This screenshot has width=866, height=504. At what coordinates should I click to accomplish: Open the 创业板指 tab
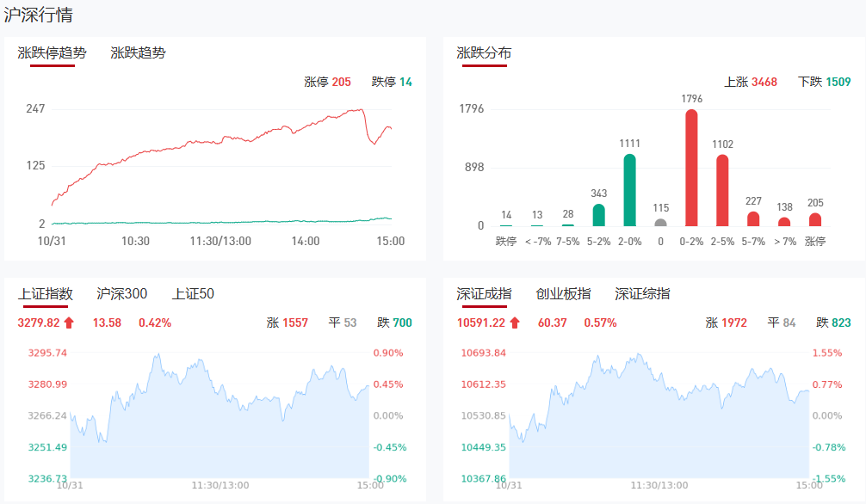tap(563, 294)
